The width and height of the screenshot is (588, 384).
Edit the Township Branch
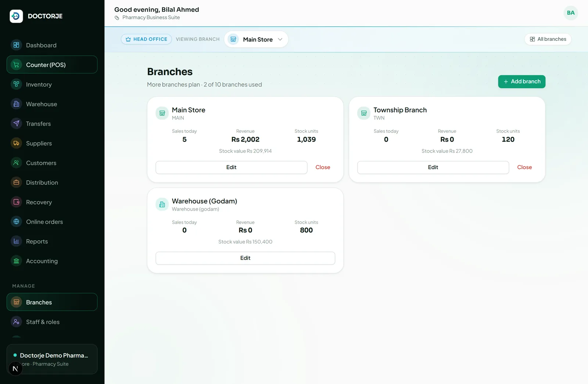433,167
